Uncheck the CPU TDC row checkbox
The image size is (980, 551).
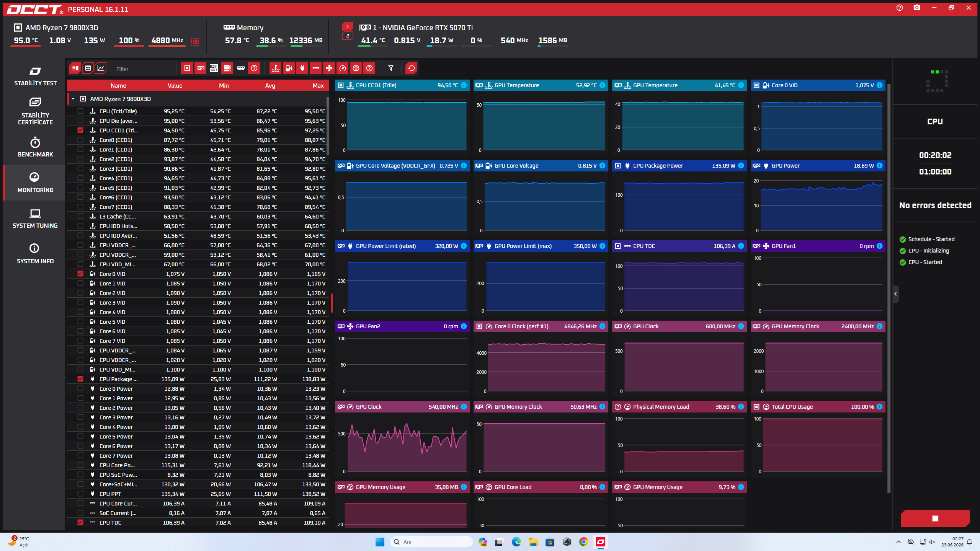point(80,522)
